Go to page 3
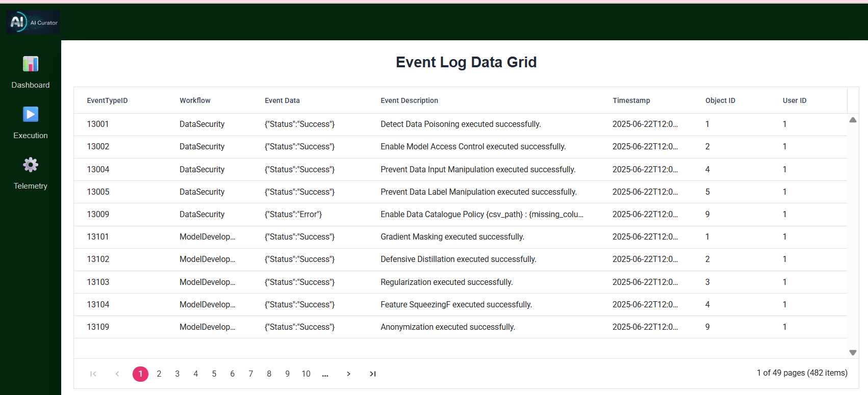 point(177,374)
